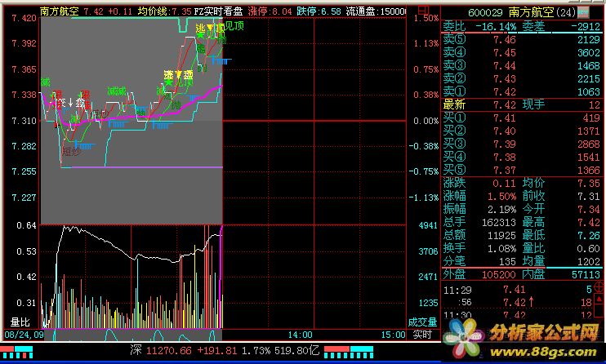Click the 涨停:8.04 value in the header
Viewport: 606px width, 364px height.
pos(270,11)
